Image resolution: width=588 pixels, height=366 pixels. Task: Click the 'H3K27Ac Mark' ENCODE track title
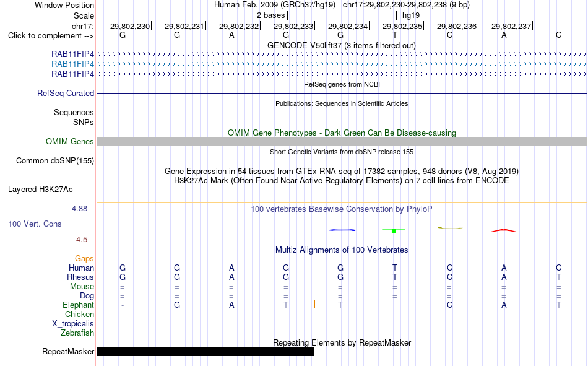click(x=342, y=181)
